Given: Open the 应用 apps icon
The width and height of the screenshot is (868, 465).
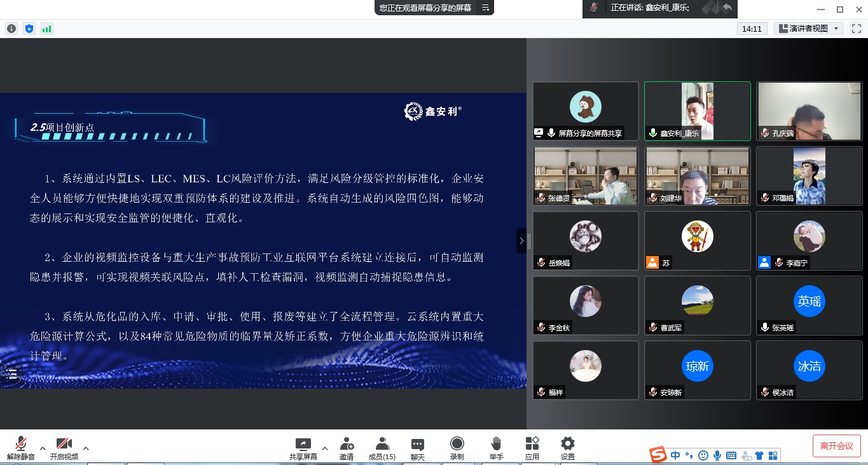Looking at the screenshot, I should [532, 444].
